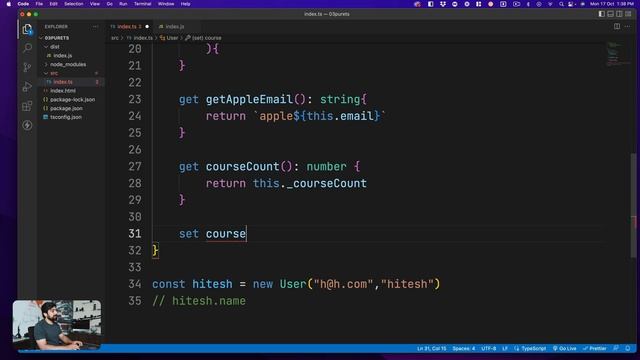The width and height of the screenshot is (640, 360).
Task: Open the Window menu
Action: pyautogui.click(x=166, y=4)
